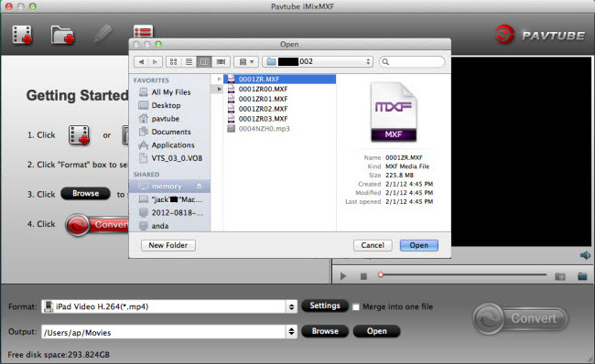Click Getting Started add video icon

pyautogui.click(x=79, y=135)
